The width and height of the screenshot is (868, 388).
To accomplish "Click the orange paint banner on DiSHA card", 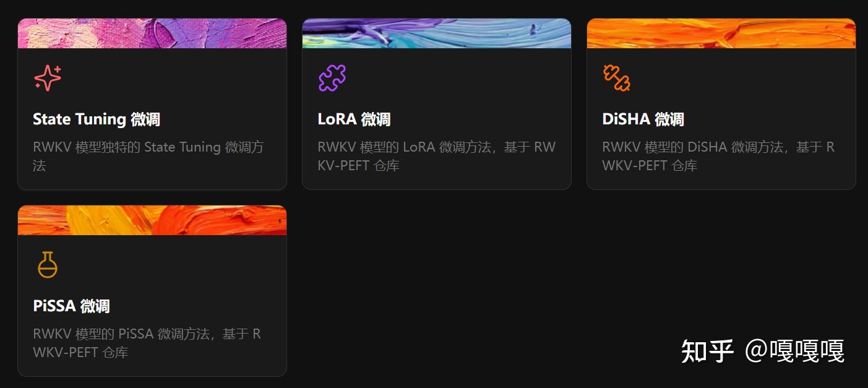I will (x=721, y=33).
